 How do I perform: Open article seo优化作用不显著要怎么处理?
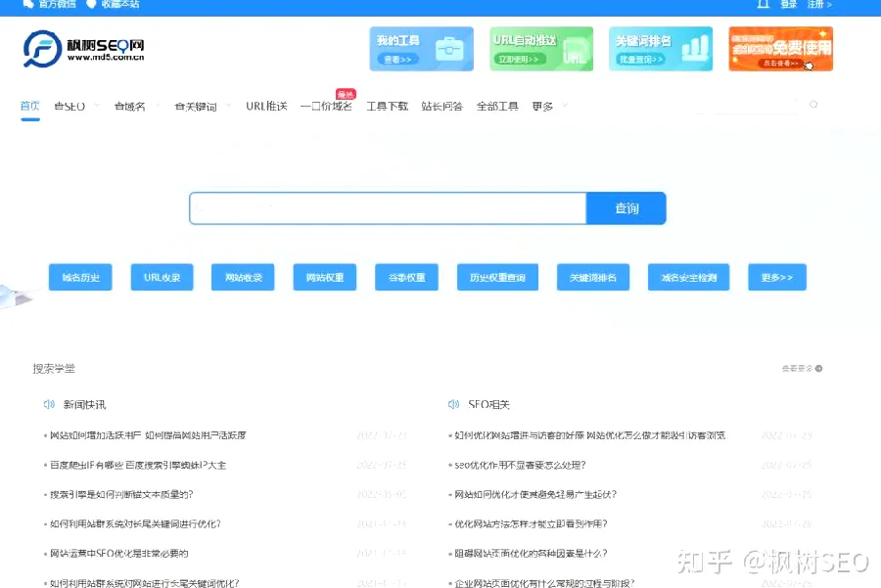click(x=521, y=465)
